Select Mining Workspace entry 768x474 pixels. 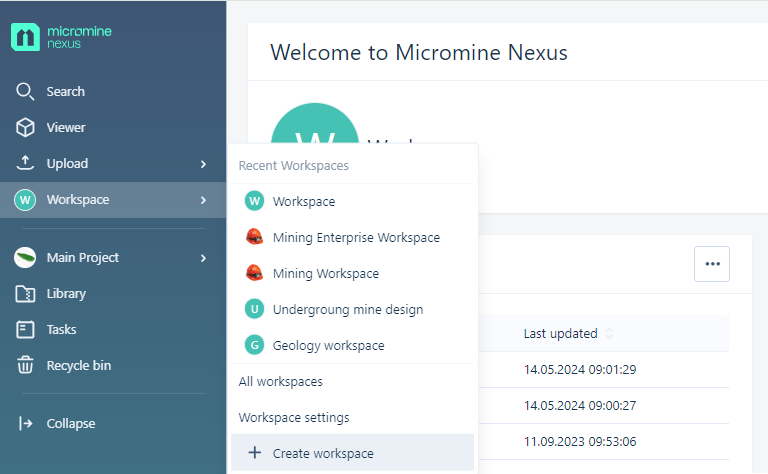pyautogui.click(x=352, y=273)
